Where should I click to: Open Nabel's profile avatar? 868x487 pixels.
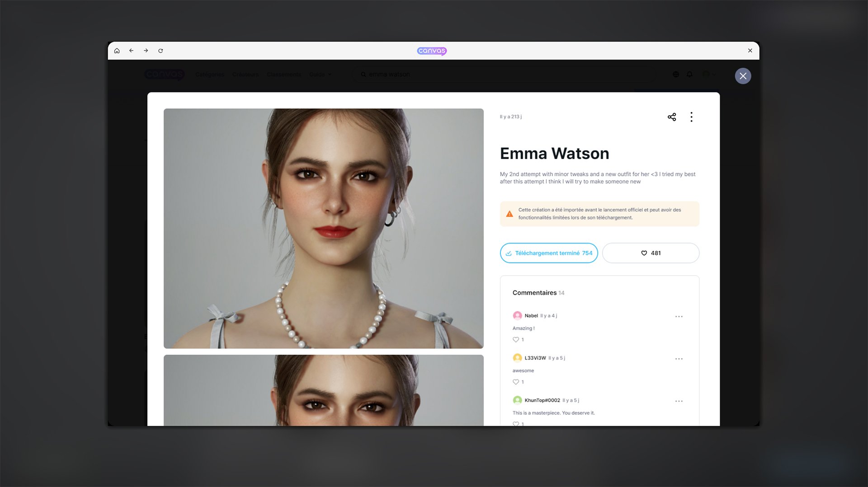(x=517, y=315)
